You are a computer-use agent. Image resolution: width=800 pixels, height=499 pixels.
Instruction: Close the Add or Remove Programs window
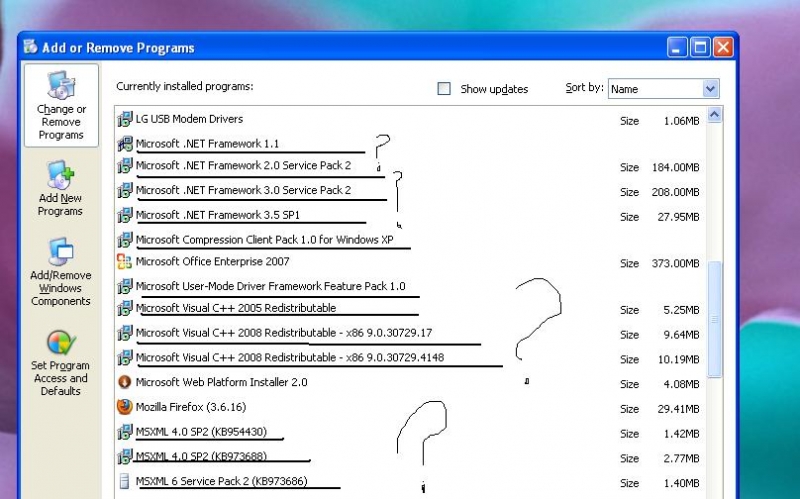(723, 48)
